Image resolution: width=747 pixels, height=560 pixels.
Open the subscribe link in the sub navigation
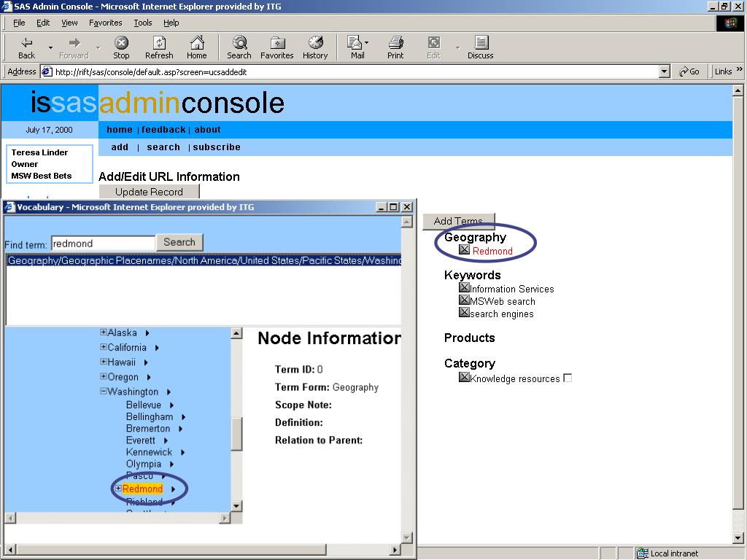click(217, 147)
